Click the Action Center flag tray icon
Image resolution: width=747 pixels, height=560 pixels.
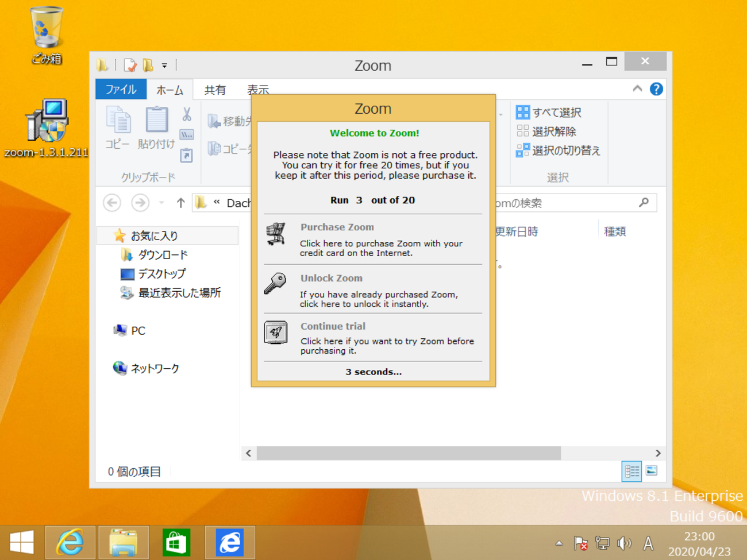pyautogui.click(x=580, y=543)
